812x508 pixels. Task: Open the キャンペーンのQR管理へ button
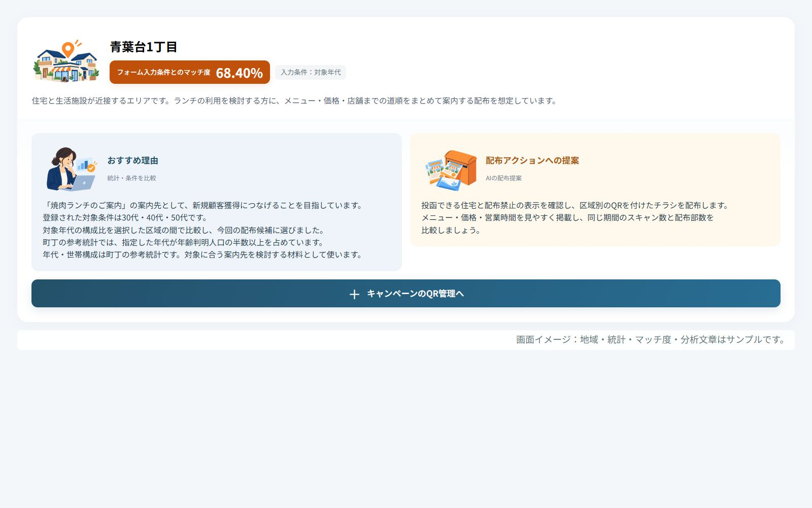pos(406,293)
